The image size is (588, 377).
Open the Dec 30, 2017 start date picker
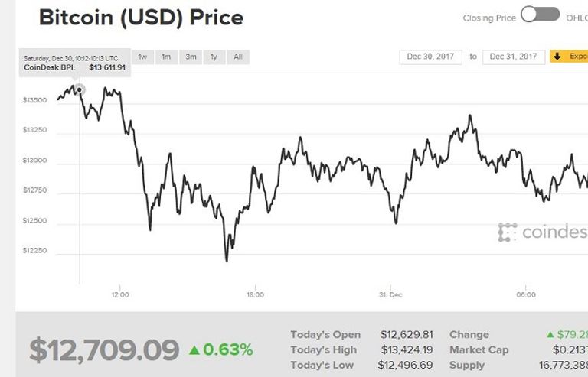[x=430, y=57]
